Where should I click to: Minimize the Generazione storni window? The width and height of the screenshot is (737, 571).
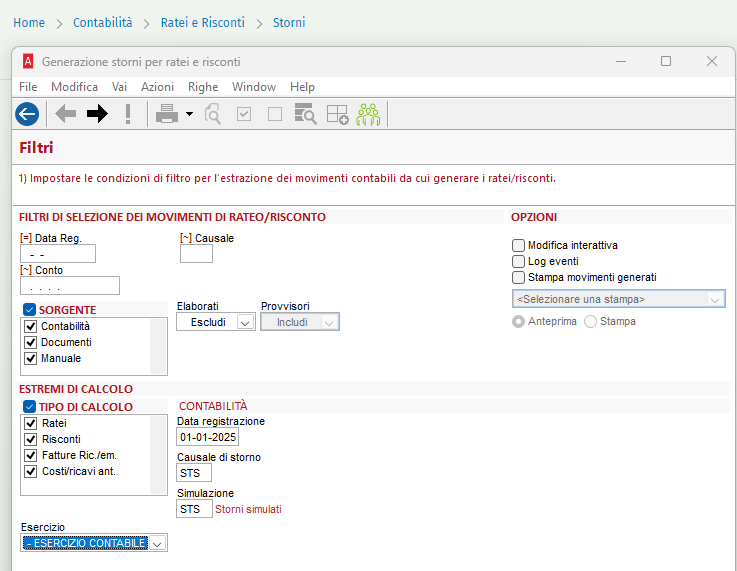(x=621, y=61)
